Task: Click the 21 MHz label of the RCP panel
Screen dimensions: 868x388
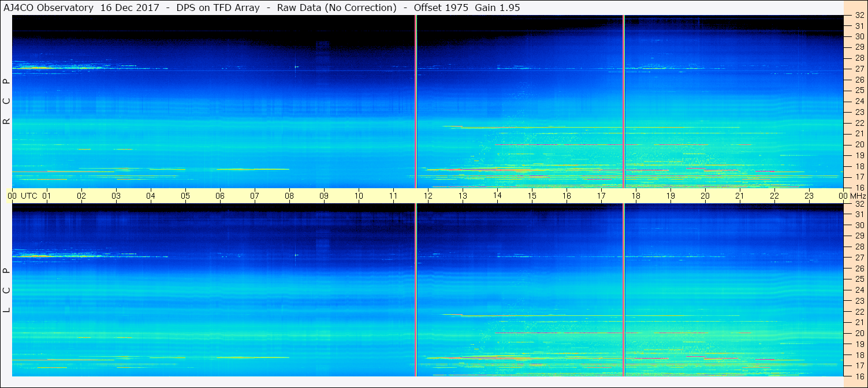Action: pyautogui.click(x=859, y=134)
